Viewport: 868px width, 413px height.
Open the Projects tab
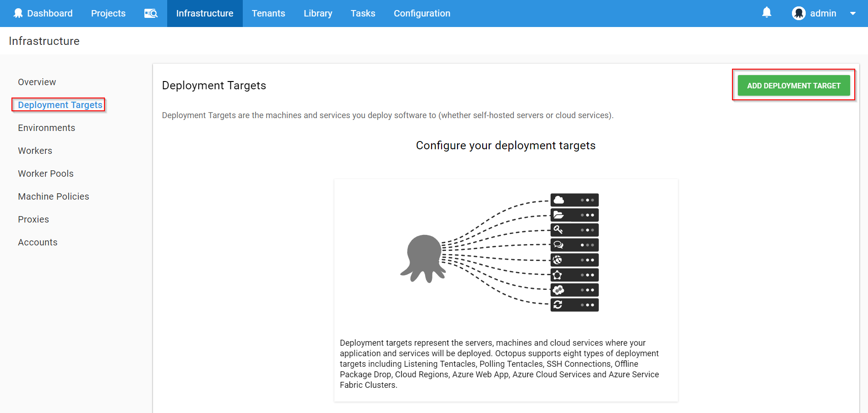[x=108, y=13]
